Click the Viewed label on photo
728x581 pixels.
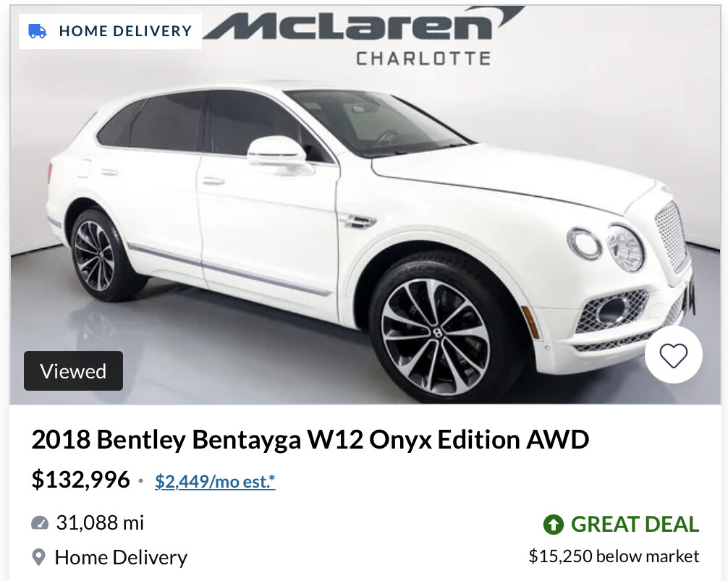click(73, 370)
